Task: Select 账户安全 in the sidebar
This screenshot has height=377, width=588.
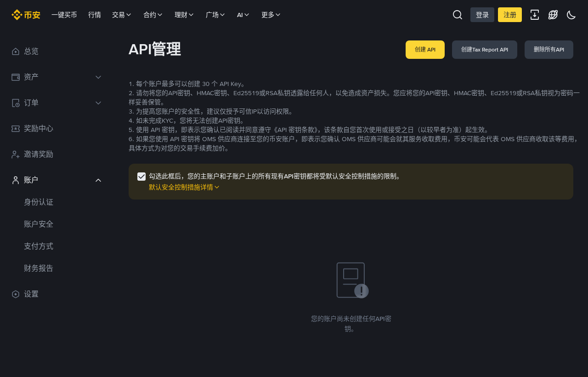Action: point(39,224)
